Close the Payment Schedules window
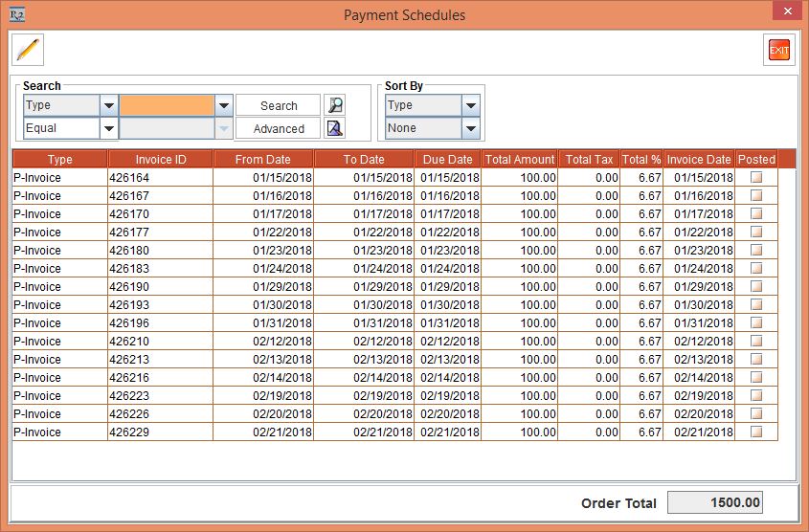 [x=787, y=12]
